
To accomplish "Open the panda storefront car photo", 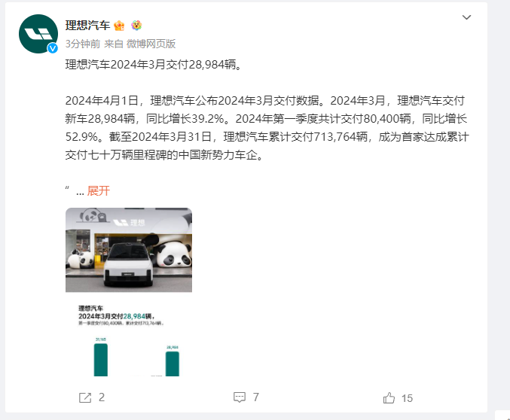I will [129, 250].
